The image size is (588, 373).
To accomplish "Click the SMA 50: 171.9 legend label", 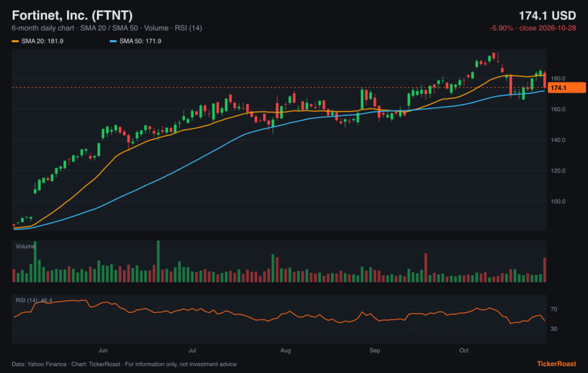I will click(x=140, y=41).
